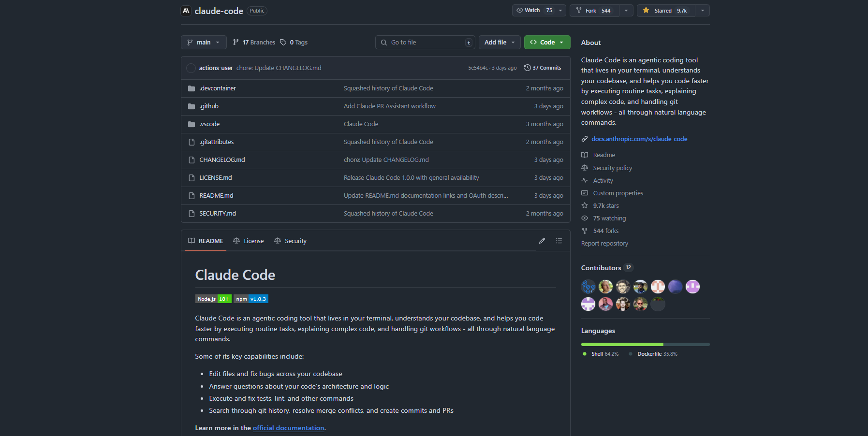868x436 pixels.
Task: Focus the Go to file search field
Action: click(425, 43)
